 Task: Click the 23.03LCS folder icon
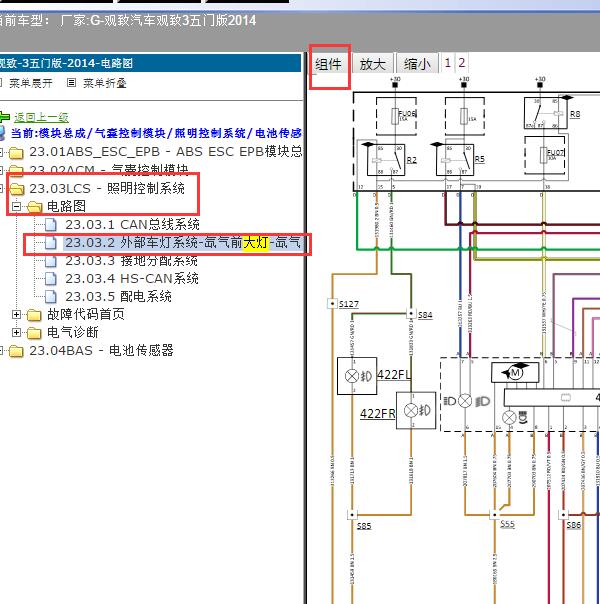[17, 189]
